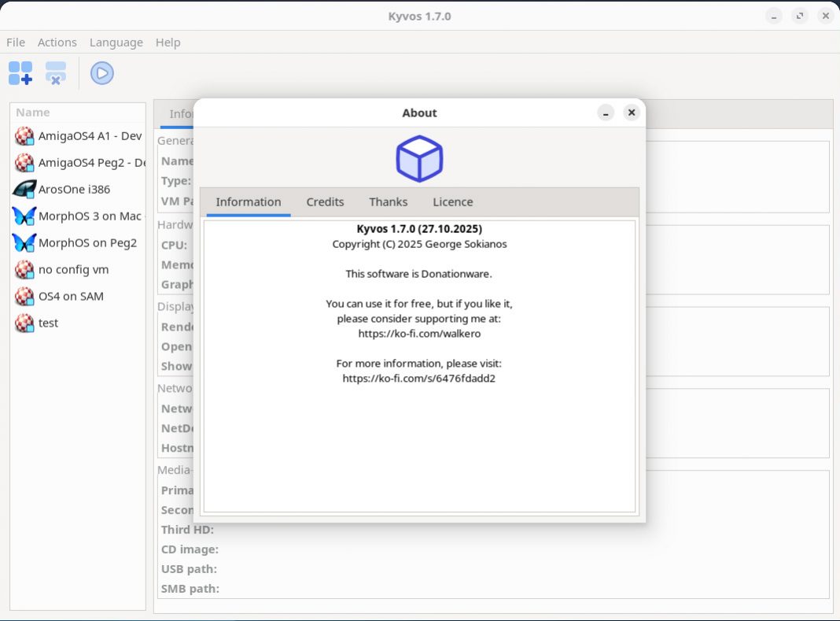Click the ko-fi.com/s/6476fdadd2 link
Viewport: 840px width, 621px height.
418,378
